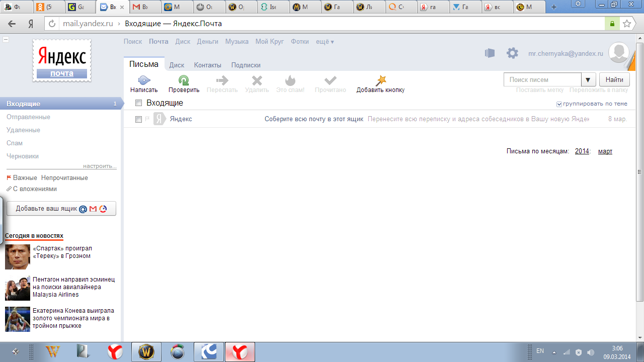Click the volume icon in the system tray
644x362 pixels.
591,352
